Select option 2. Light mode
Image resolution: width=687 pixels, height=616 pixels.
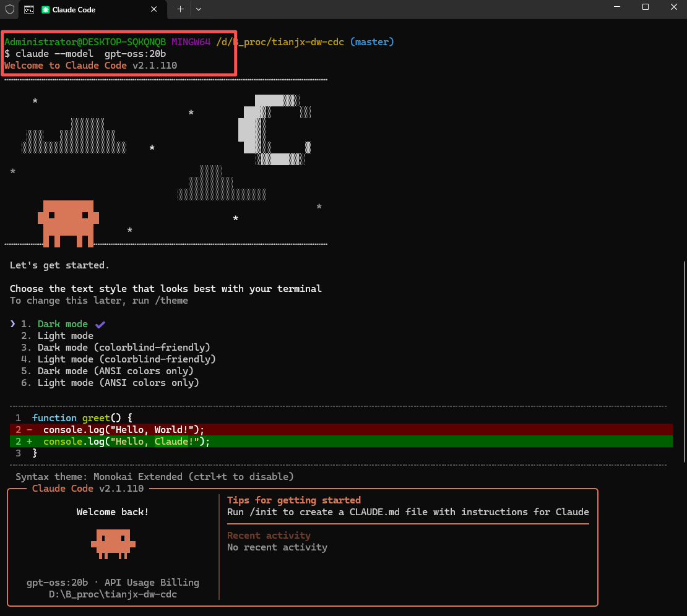coord(58,336)
